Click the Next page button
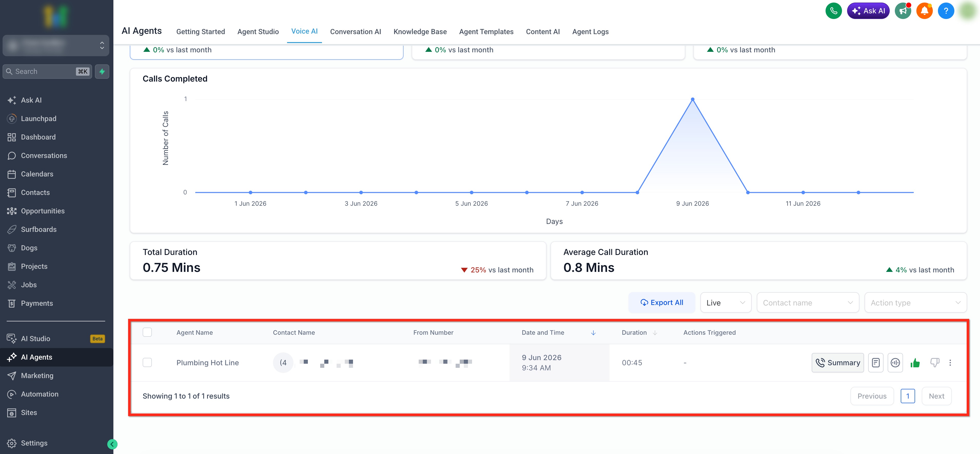Screen dimensions: 980x454 click(936, 396)
